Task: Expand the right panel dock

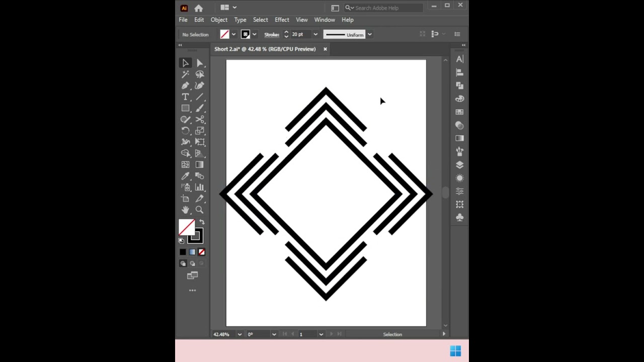Action: pyautogui.click(x=463, y=45)
